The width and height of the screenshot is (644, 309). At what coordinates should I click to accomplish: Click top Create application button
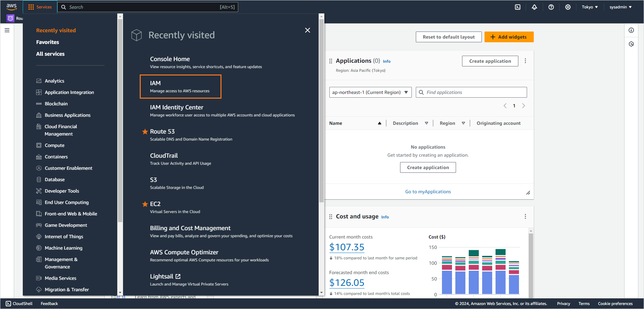click(490, 61)
